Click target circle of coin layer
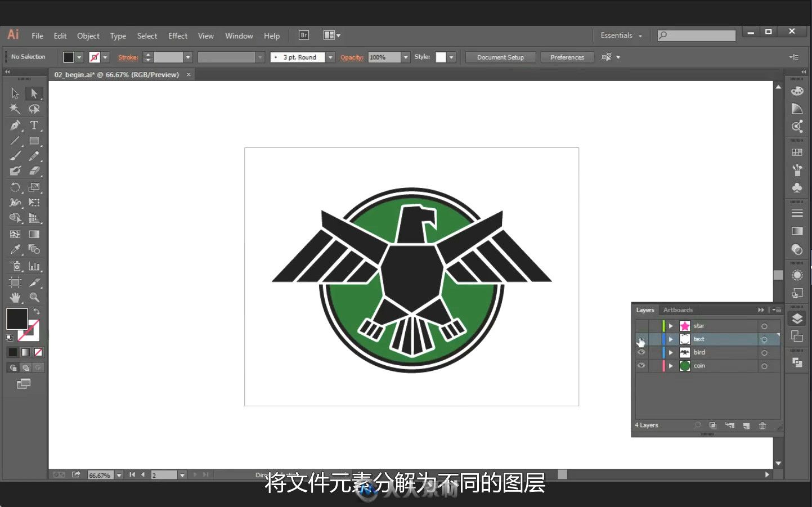This screenshot has width=812, height=507. pyautogui.click(x=764, y=366)
